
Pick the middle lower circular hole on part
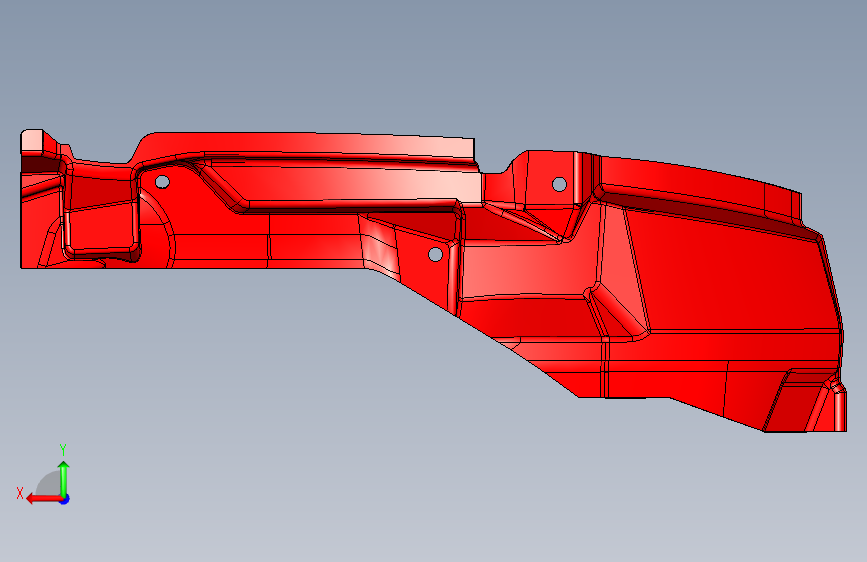[436, 254]
